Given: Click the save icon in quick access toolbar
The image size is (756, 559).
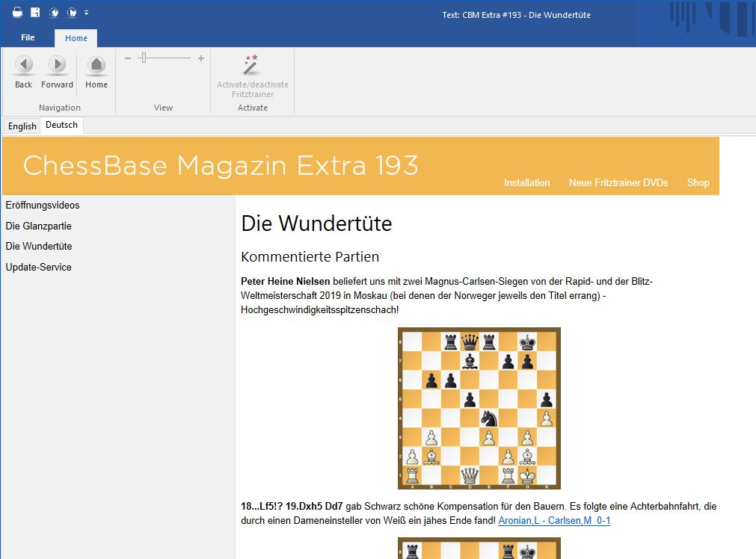Looking at the screenshot, I should 35,13.
